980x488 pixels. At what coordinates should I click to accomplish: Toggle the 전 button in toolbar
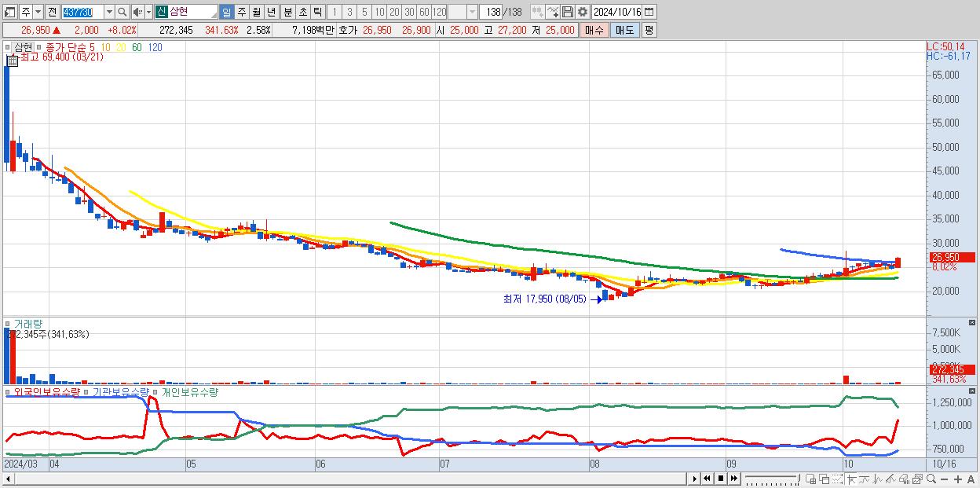[52, 12]
